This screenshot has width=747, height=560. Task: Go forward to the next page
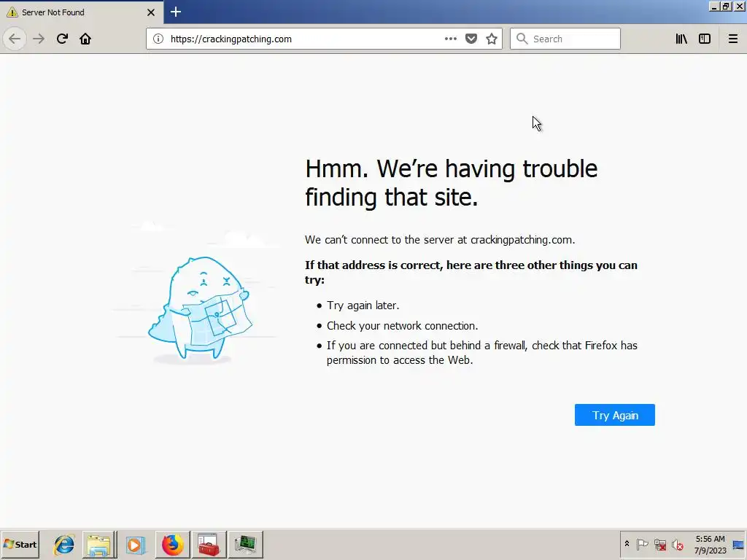click(39, 39)
